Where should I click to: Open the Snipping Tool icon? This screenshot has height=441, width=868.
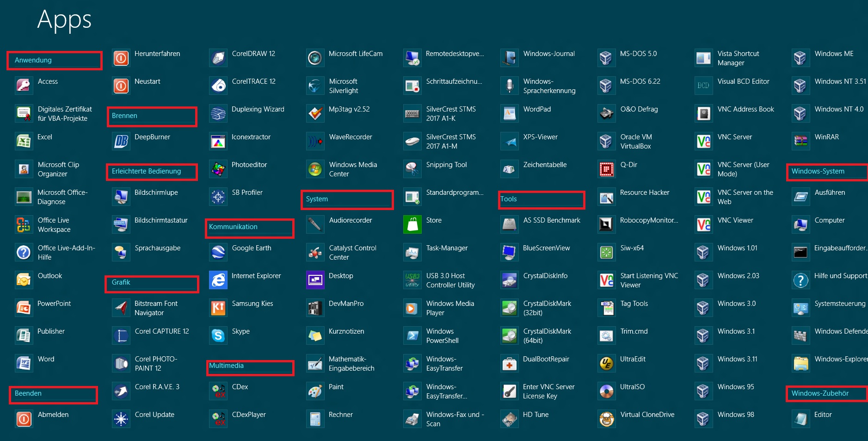(x=412, y=169)
